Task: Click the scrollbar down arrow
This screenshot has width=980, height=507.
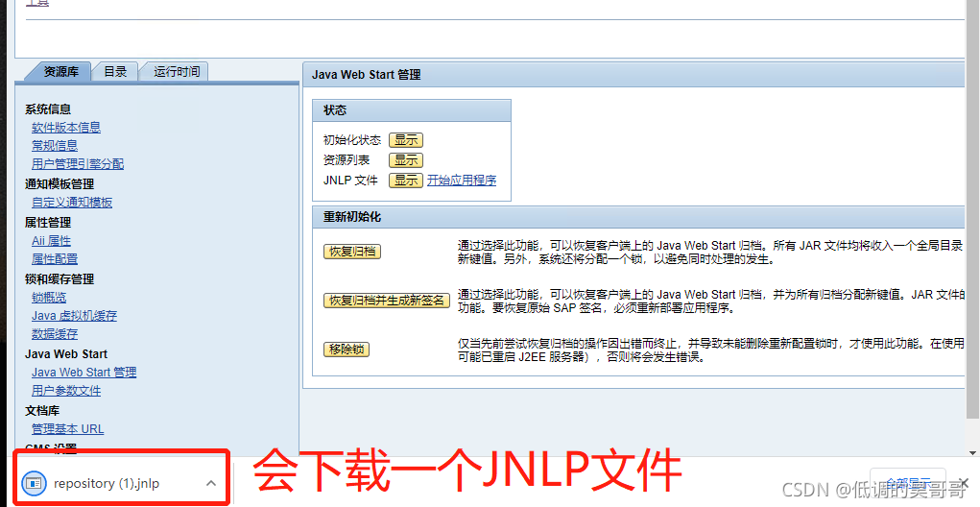Action: 973,452
